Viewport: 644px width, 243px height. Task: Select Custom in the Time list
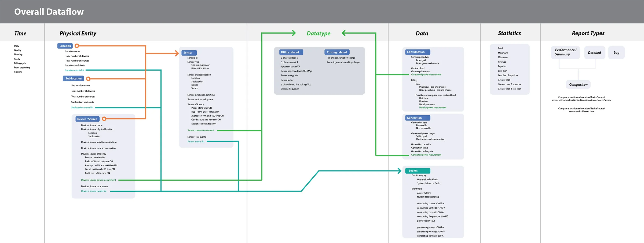click(x=18, y=72)
